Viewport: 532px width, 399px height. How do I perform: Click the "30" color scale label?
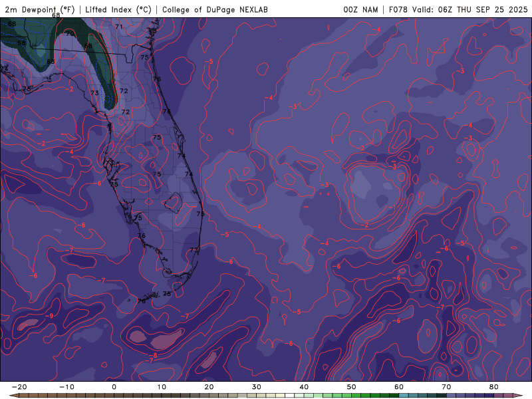click(x=257, y=387)
